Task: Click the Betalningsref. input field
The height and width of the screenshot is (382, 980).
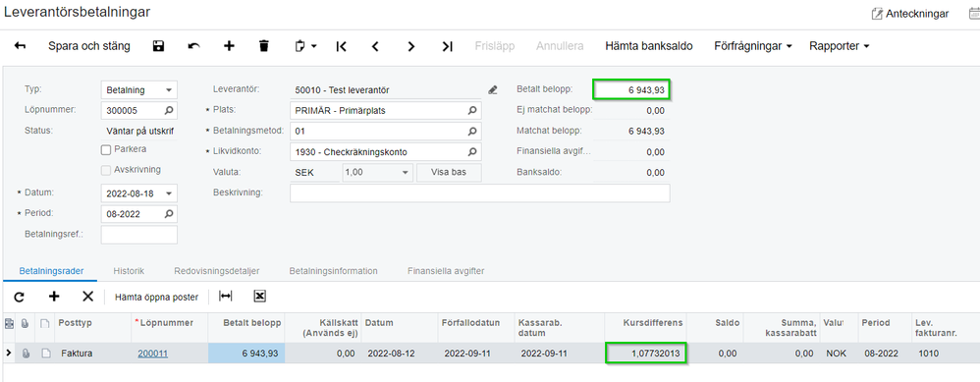Action: [138, 235]
